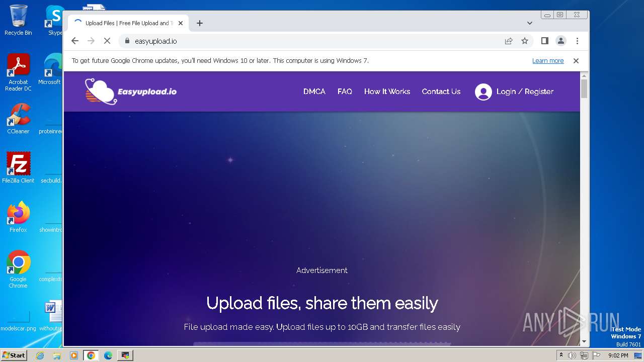Open the DMCA page
The height and width of the screenshot is (362, 644).
pyautogui.click(x=314, y=92)
